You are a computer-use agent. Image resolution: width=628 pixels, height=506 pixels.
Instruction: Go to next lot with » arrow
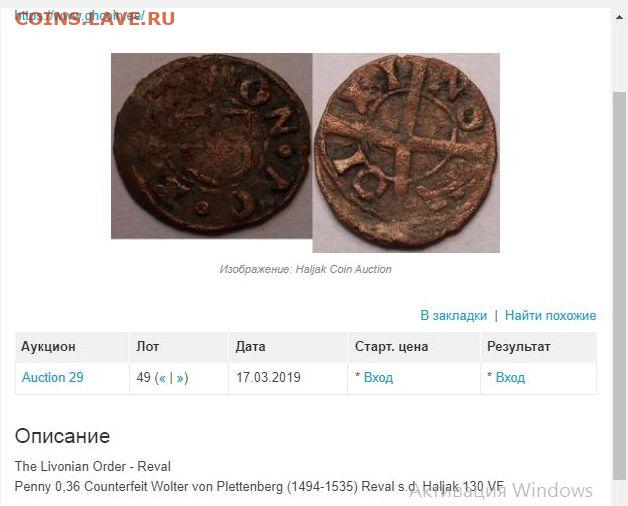click(x=180, y=378)
